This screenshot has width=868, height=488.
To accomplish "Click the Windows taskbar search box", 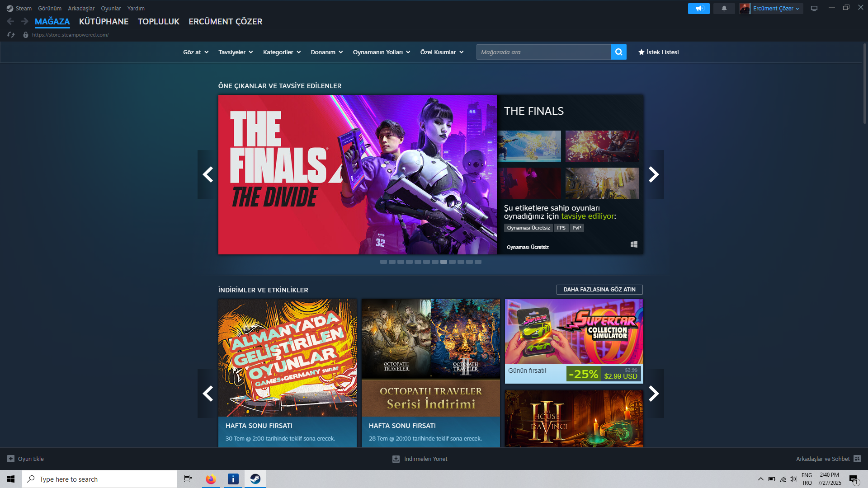I will tap(99, 479).
